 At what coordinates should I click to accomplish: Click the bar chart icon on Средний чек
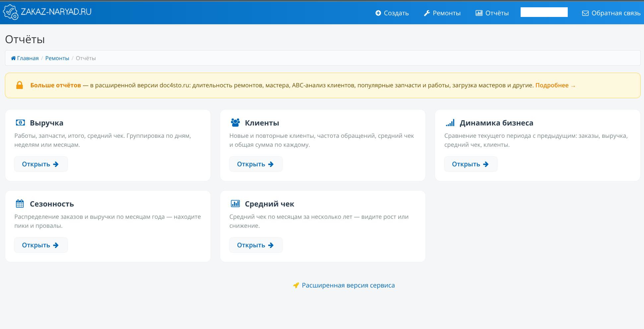tap(235, 204)
